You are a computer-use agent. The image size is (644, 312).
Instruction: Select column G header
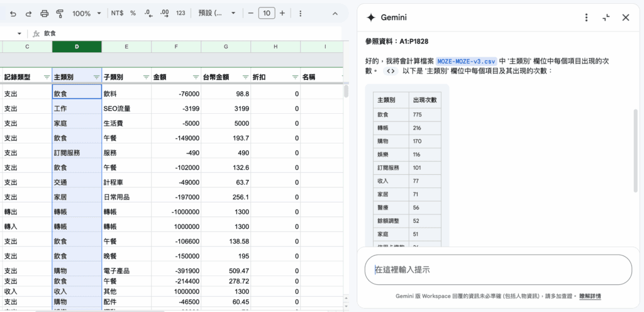click(x=226, y=47)
